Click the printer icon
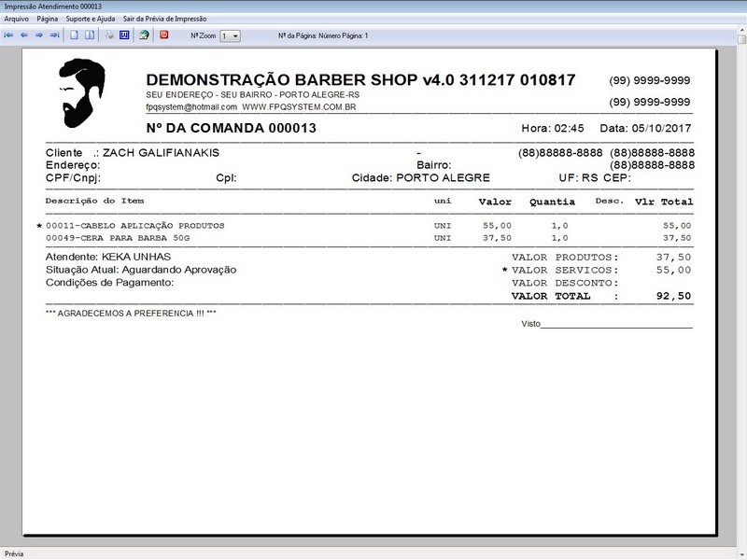The width and height of the screenshot is (747, 560). [x=109, y=35]
